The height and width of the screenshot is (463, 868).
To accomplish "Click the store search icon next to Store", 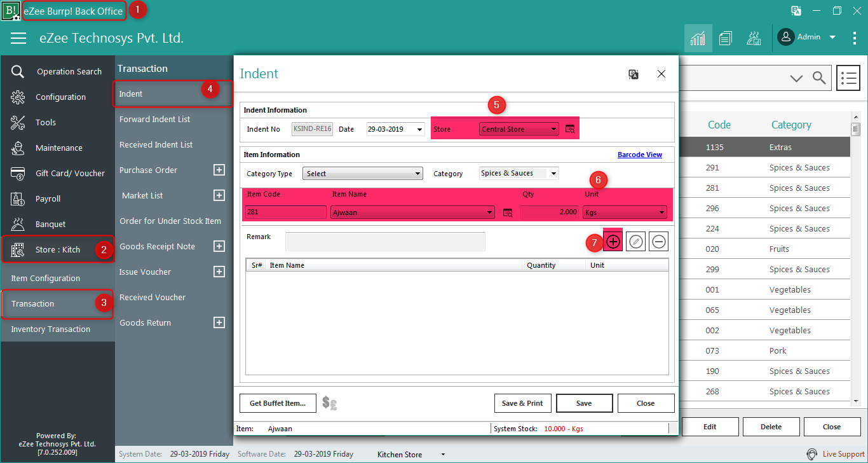I will tap(570, 129).
